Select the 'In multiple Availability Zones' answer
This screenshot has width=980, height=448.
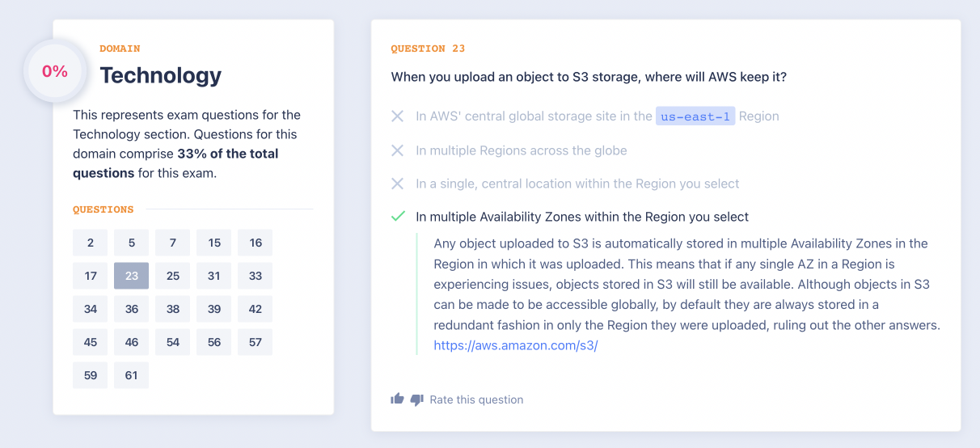[x=582, y=217]
